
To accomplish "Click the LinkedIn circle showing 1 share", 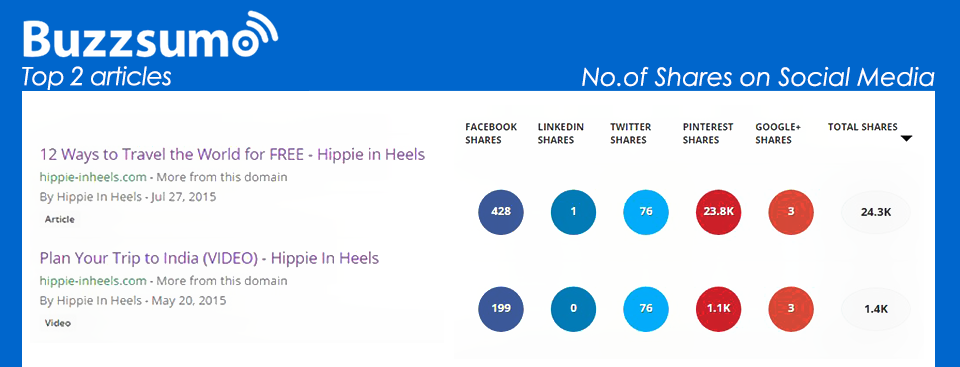I will pos(573,212).
